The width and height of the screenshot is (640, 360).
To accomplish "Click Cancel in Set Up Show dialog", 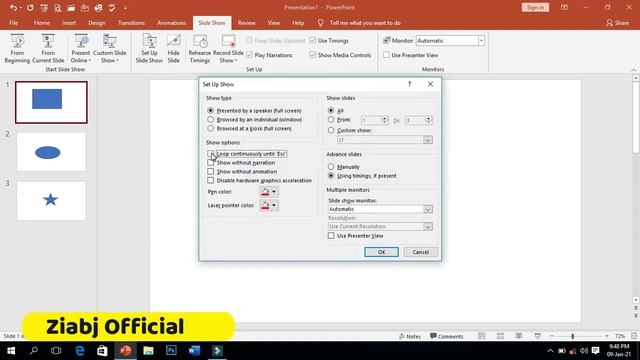I will coord(420,252).
